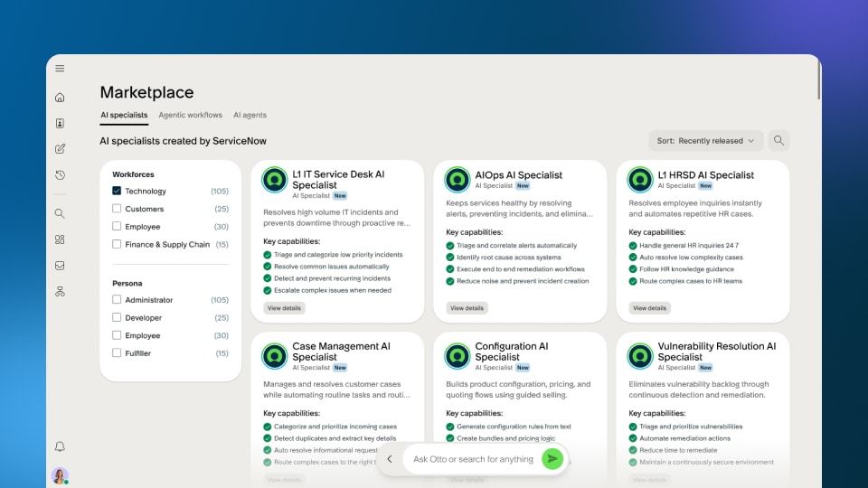This screenshot has width=868, height=488.
Task: Click the Case Management specialist avatar icon
Action: pos(275,356)
